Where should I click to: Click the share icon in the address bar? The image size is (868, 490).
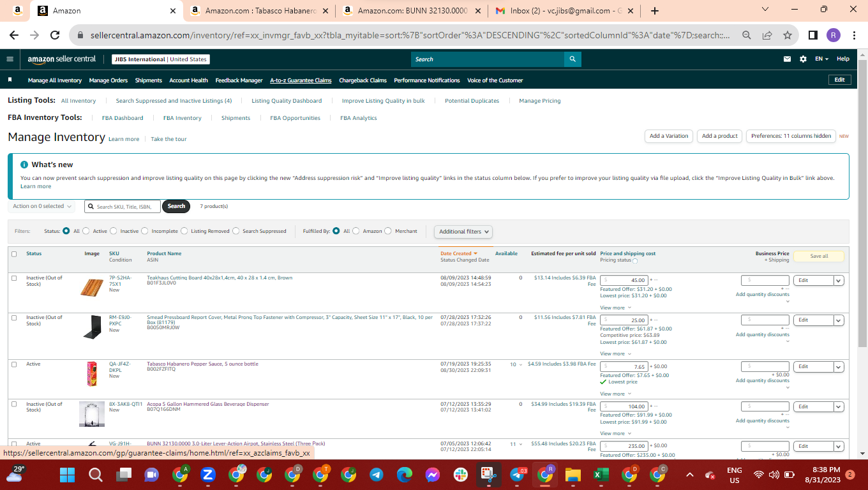click(x=767, y=36)
